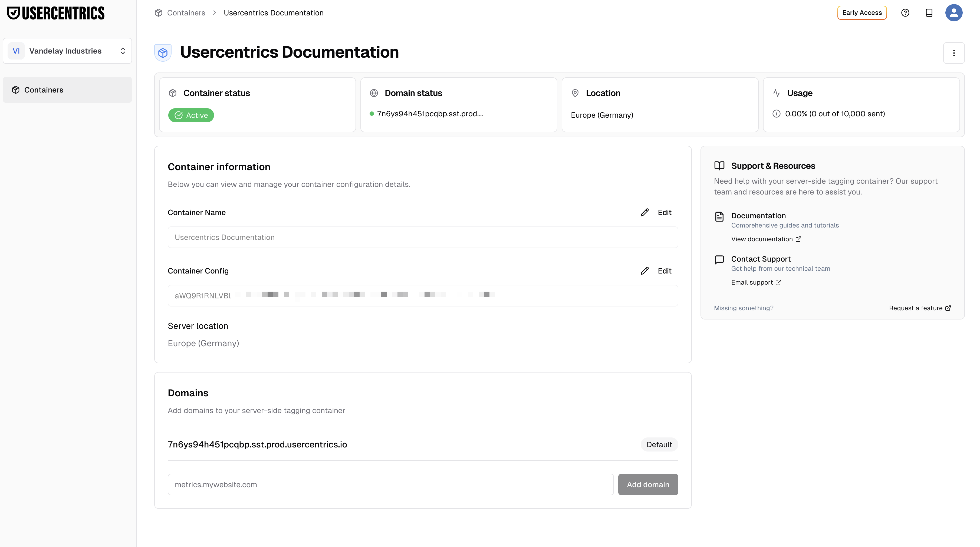Click the Domain status globe icon
The image size is (980, 547).
[374, 93]
